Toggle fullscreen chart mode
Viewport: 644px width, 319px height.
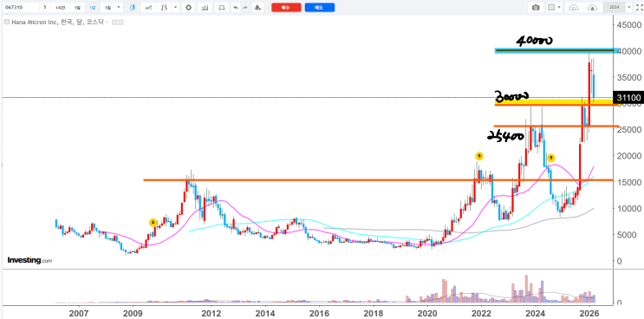pyautogui.click(x=639, y=8)
